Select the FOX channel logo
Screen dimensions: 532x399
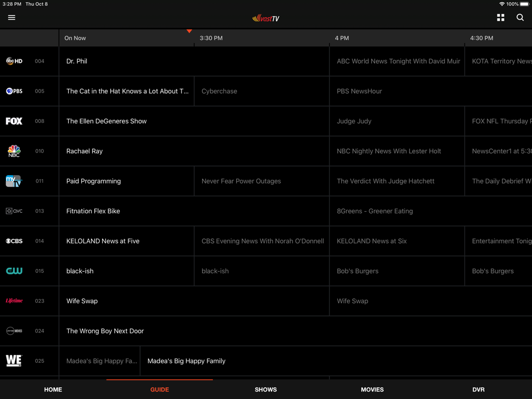tap(14, 121)
